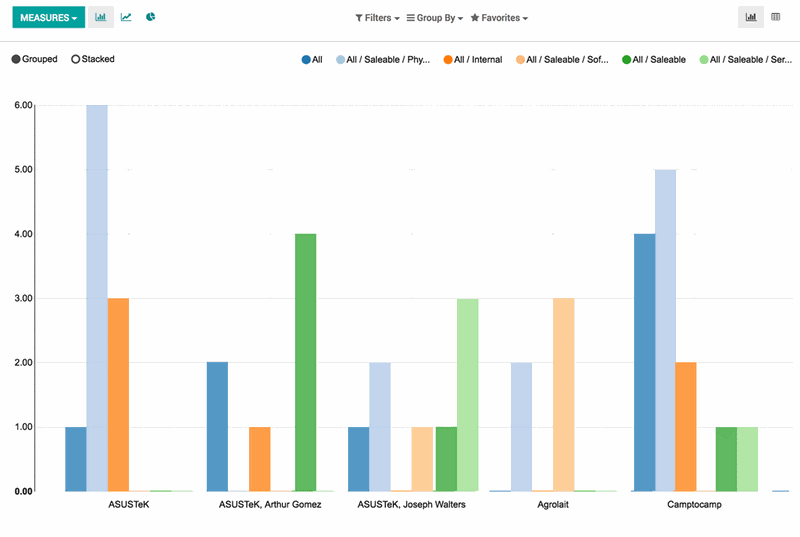Image resolution: width=800 pixels, height=537 pixels.
Task: Click the 'All / Saleable / Sof...' legend color dot
Action: (521, 60)
